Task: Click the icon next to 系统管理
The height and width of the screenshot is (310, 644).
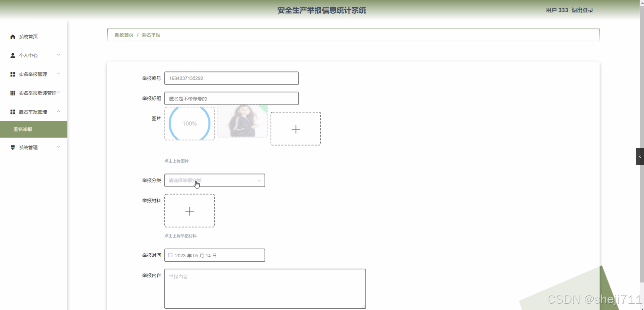Action: point(13,147)
